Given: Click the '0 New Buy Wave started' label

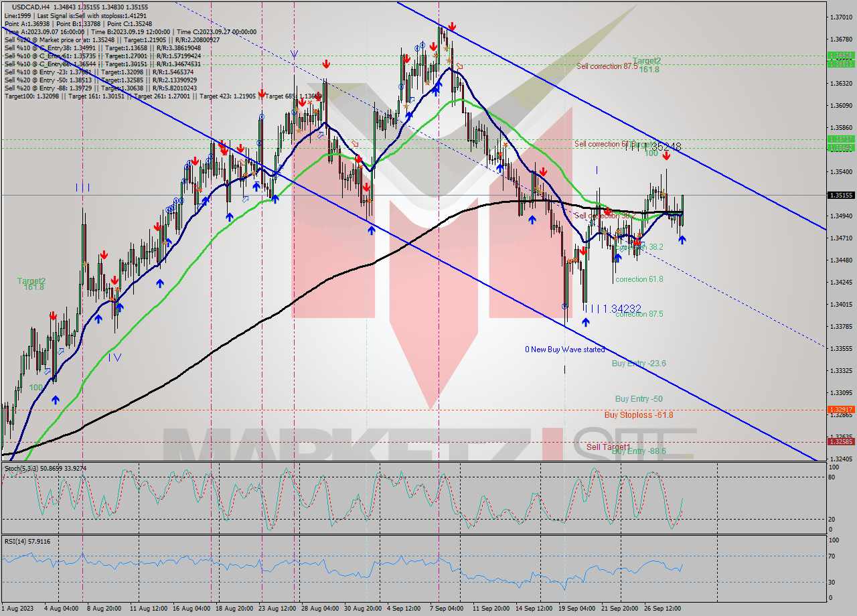Looking at the screenshot, I should pyautogui.click(x=564, y=350).
